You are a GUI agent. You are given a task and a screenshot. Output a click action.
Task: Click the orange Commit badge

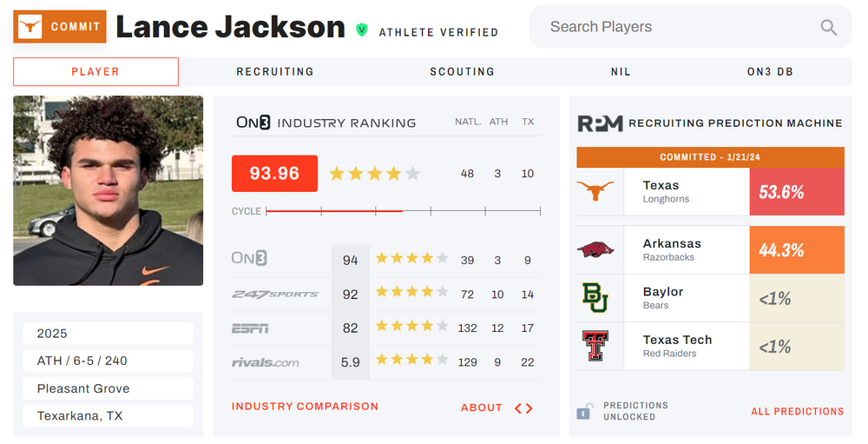tap(60, 27)
